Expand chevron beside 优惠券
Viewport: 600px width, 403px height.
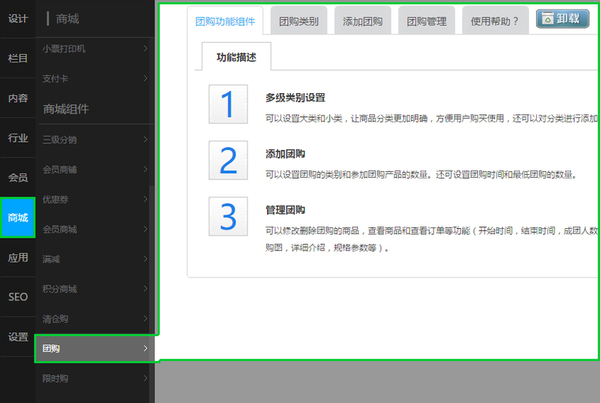click(145, 199)
